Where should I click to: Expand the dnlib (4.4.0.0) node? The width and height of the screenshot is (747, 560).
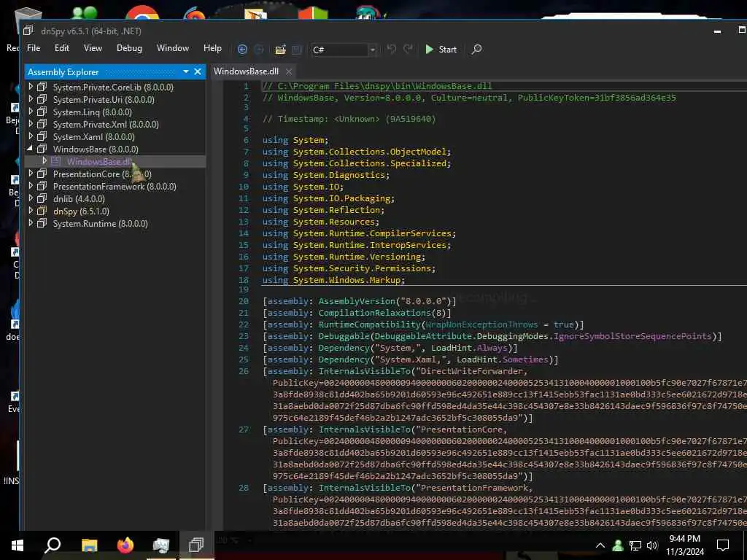pos(31,198)
